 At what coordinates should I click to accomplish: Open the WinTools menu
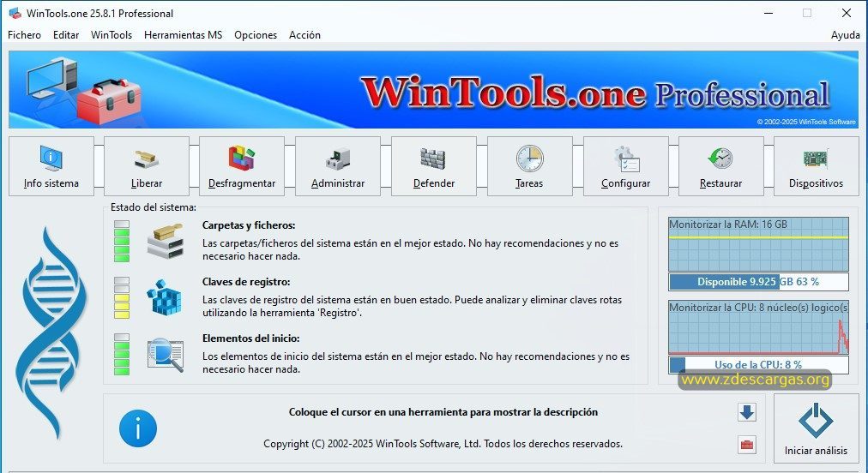(112, 35)
